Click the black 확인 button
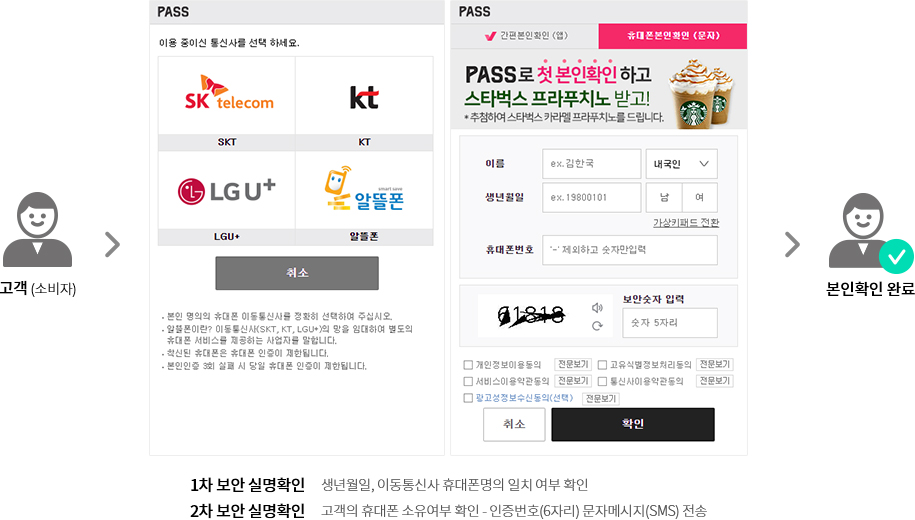Screen dimensions: 915x520 tap(633, 424)
